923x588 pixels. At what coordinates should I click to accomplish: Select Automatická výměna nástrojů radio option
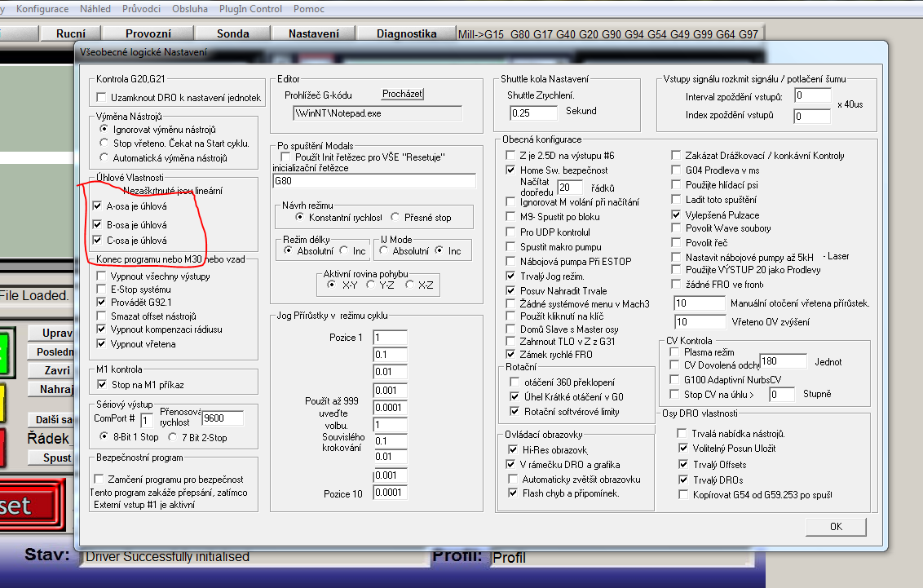tap(104, 158)
